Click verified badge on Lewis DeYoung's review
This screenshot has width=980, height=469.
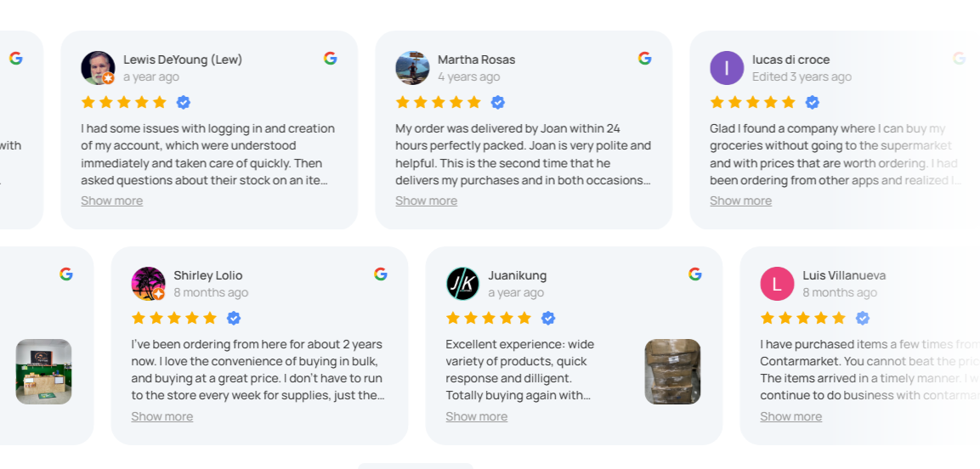point(184,103)
